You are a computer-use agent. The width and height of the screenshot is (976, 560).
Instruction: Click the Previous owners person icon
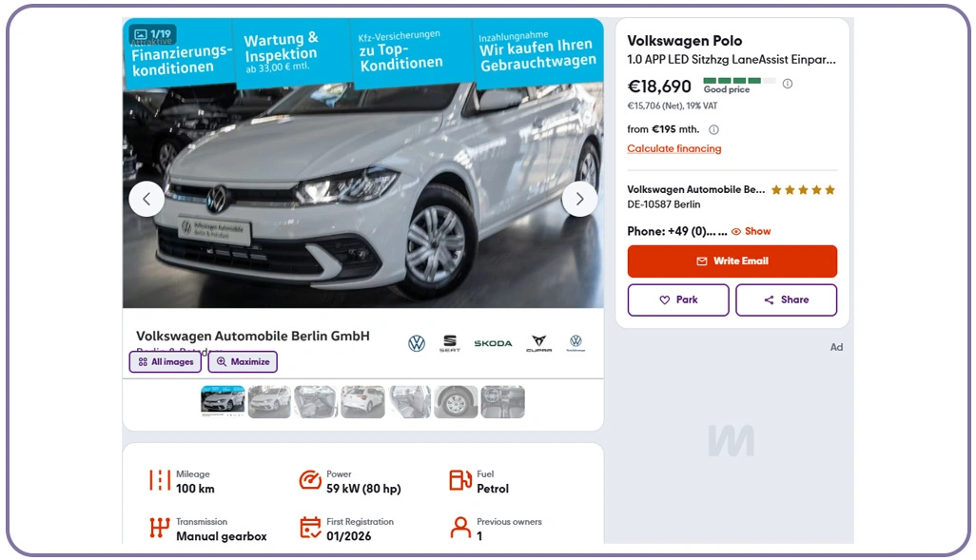pos(460,528)
